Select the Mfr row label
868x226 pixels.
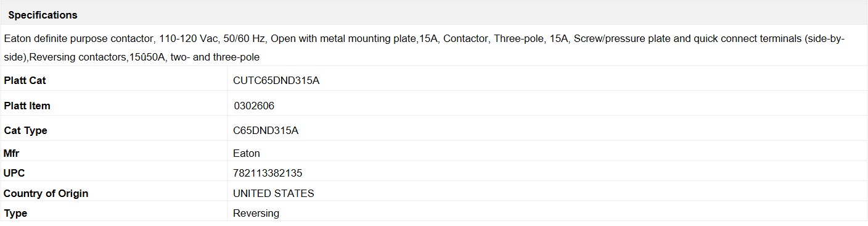(x=12, y=154)
